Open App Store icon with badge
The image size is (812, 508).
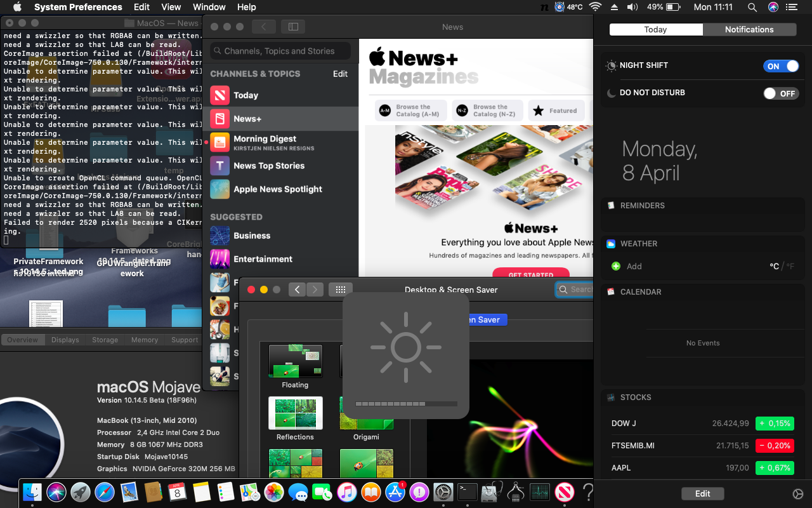pyautogui.click(x=395, y=492)
